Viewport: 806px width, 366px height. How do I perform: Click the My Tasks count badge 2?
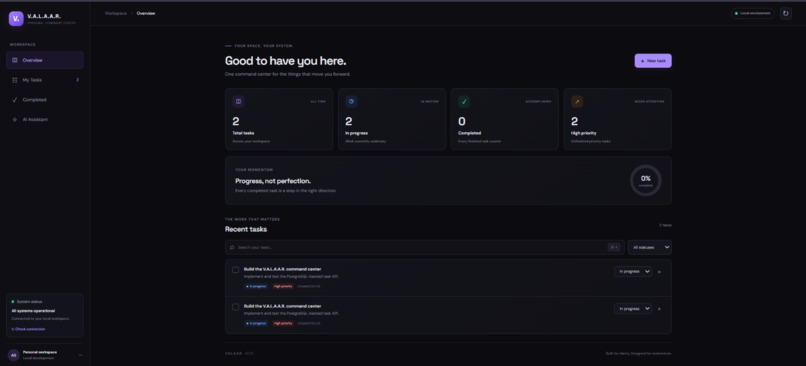[78, 80]
